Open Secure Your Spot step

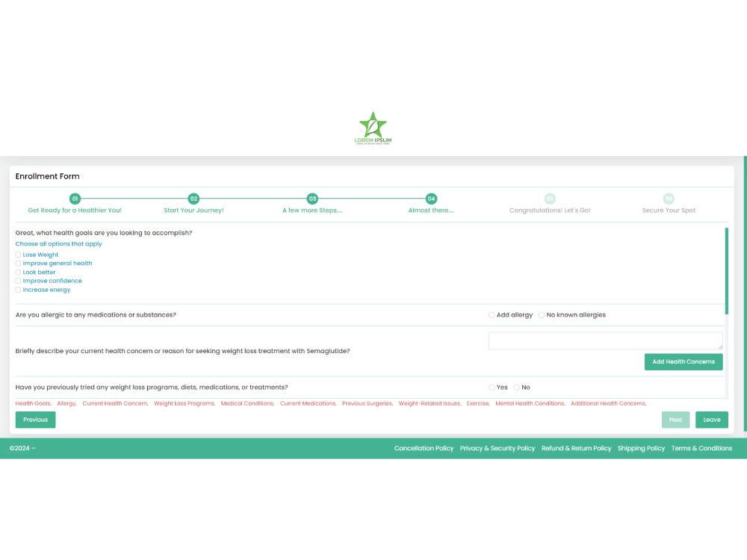(669, 210)
